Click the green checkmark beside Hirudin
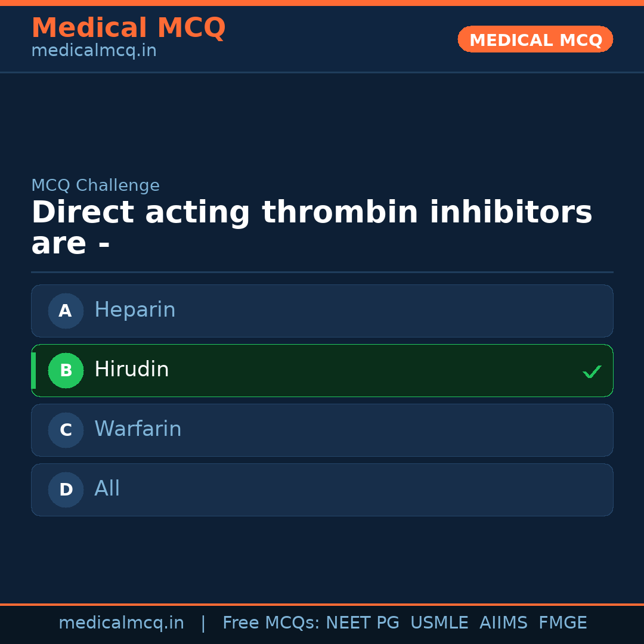Screen dimensions: 644x644 point(592,371)
